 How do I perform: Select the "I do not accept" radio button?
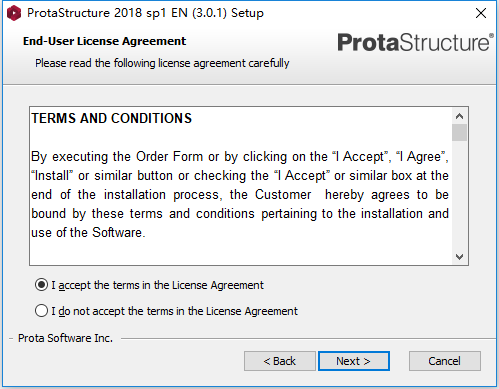click(x=41, y=311)
